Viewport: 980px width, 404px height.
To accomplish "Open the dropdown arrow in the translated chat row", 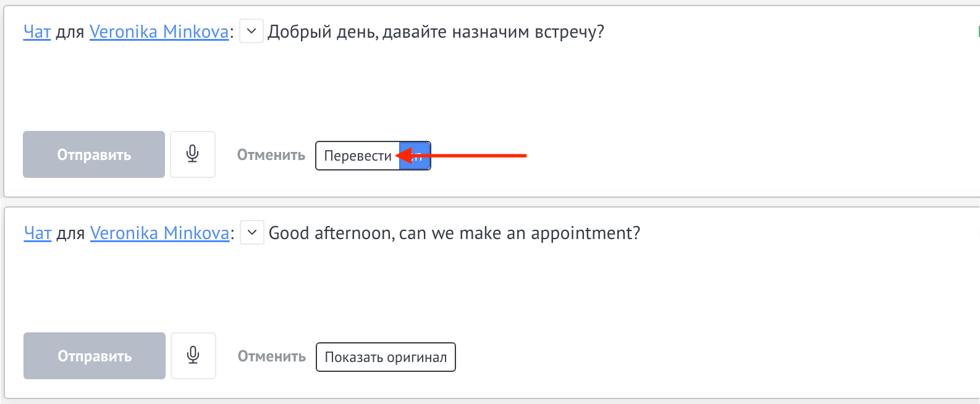I will pyautogui.click(x=252, y=233).
